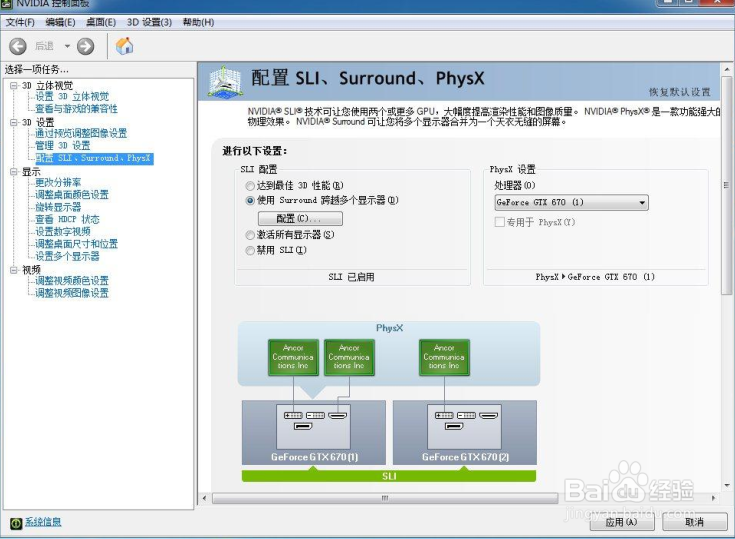Select monitor Ancor Communications connected to GTX 670 (2)
Viewport: 735px width, 539px height.
444,357
